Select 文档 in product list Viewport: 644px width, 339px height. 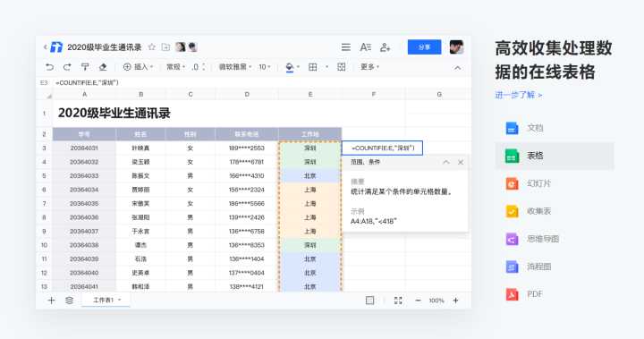point(555,128)
